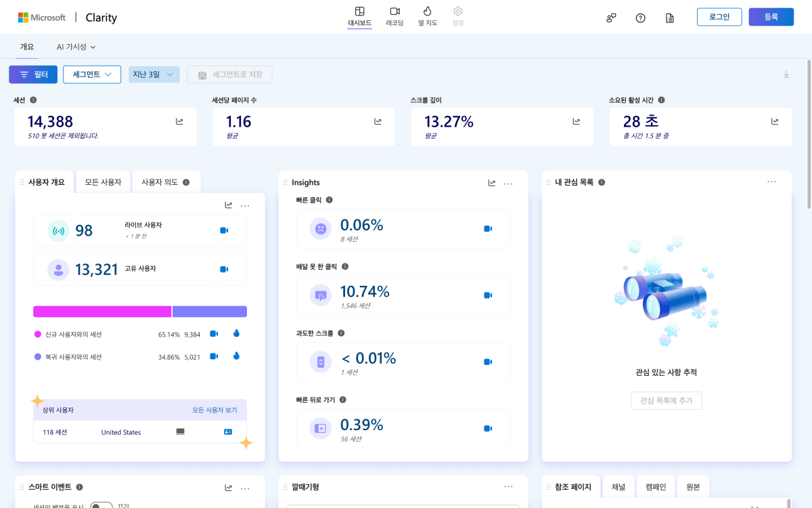View recordings for 고유 사용자
The width and height of the screenshot is (812, 508).
click(x=224, y=270)
